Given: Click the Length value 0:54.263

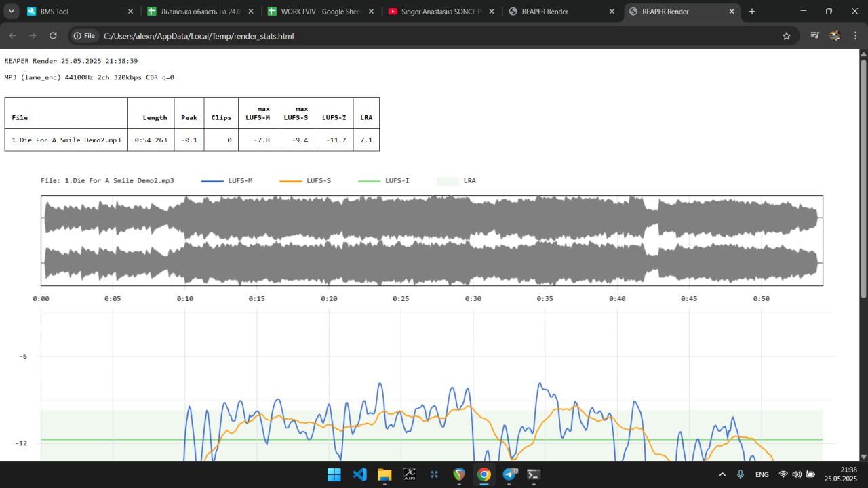Looking at the screenshot, I should point(151,140).
